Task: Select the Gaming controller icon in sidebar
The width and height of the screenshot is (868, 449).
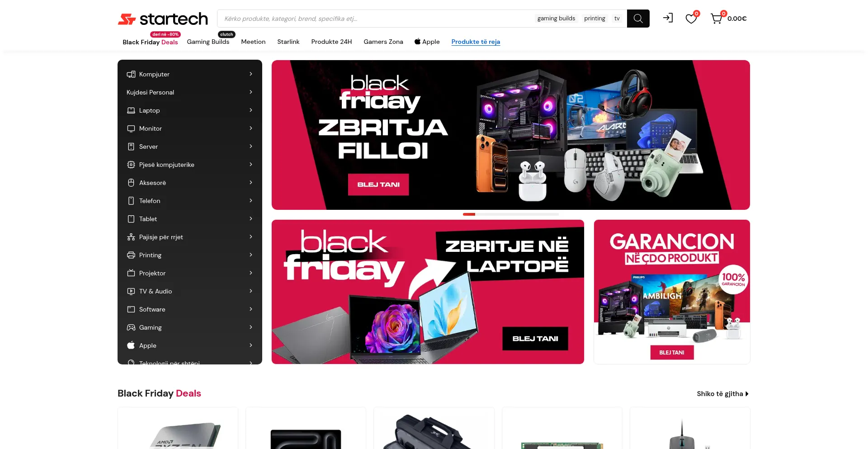Action: (x=131, y=327)
